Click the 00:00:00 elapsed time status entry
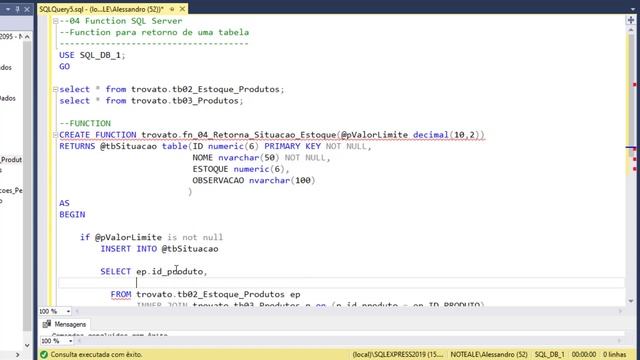Viewport: 640px width, 360px height. tap(584, 355)
